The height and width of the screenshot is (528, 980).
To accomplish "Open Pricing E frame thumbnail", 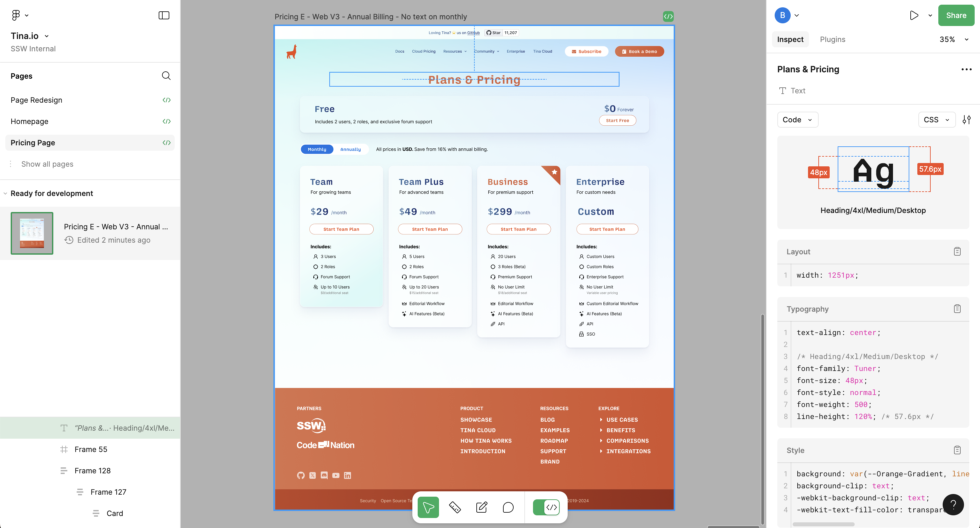I will [x=32, y=233].
